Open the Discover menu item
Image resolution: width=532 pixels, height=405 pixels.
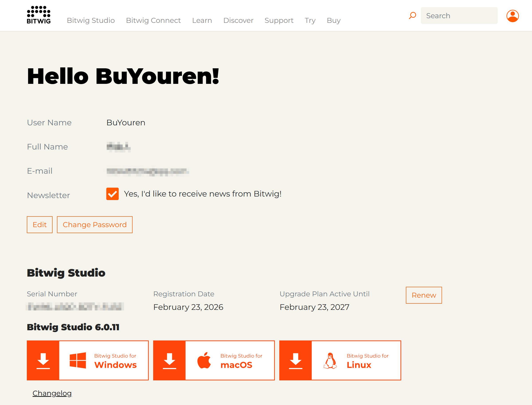click(x=238, y=20)
